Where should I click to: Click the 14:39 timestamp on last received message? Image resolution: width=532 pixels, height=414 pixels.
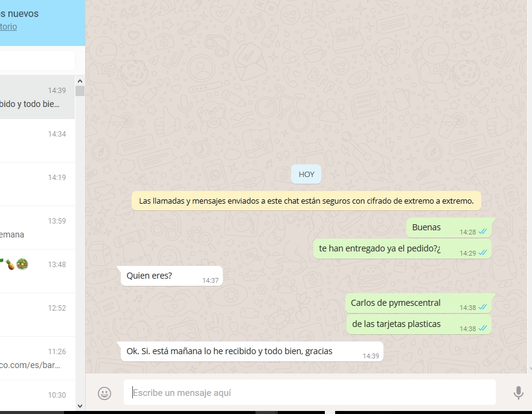point(371,356)
